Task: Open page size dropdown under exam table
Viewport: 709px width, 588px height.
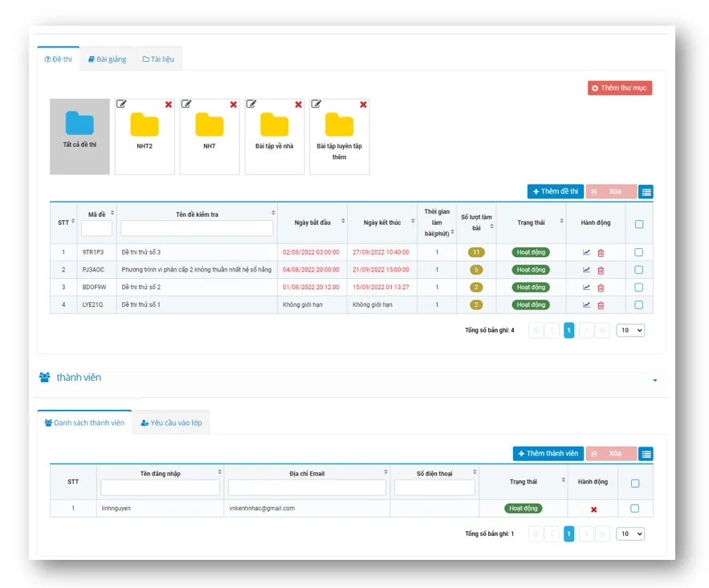Action: [x=630, y=330]
